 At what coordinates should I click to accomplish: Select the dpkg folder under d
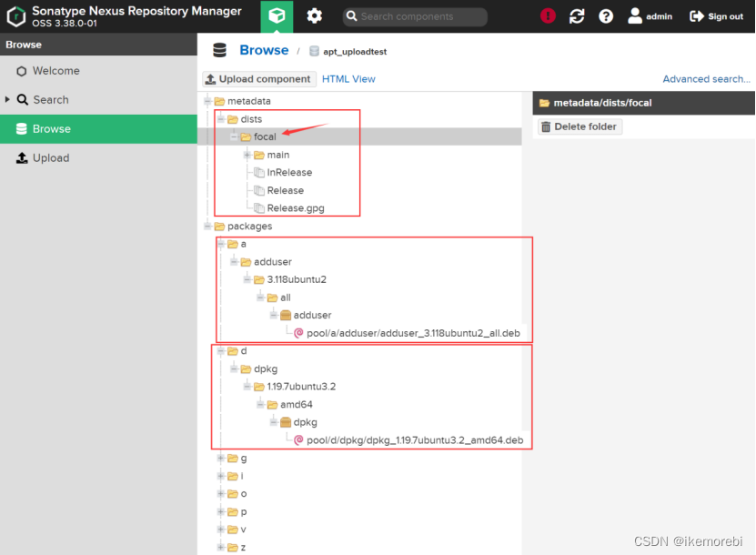(x=265, y=368)
